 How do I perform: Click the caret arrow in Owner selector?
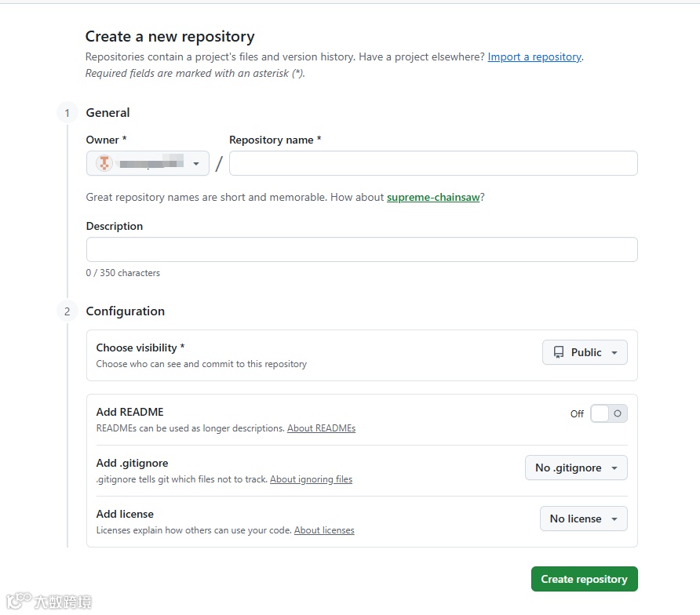[196, 164]
